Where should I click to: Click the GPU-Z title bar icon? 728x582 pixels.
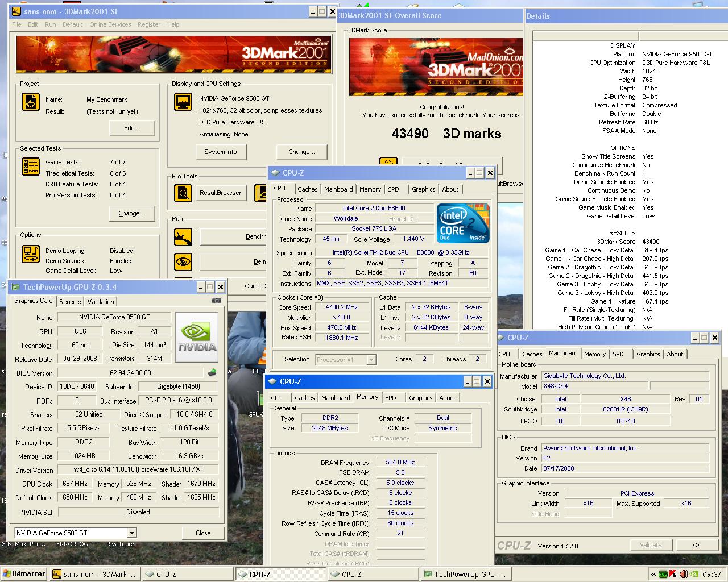pyautogui.click(x=16, y=287)
